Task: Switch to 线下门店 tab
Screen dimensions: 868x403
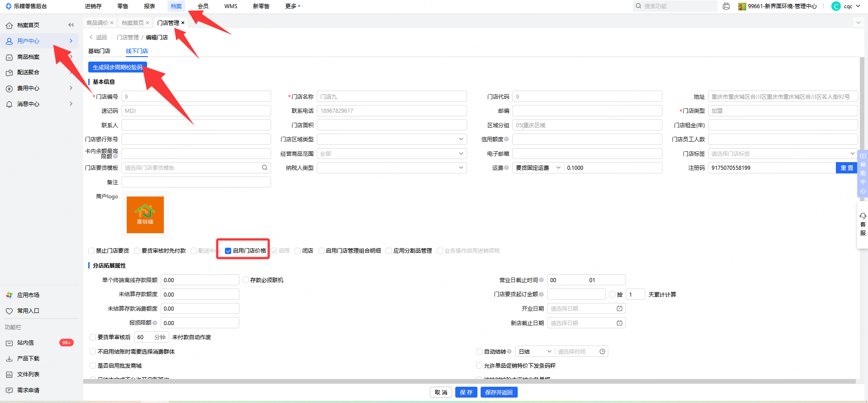Action: click(137, 51)
